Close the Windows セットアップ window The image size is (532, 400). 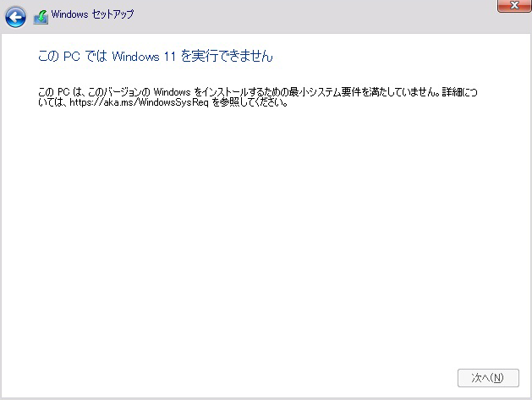[x=508, y=6]
